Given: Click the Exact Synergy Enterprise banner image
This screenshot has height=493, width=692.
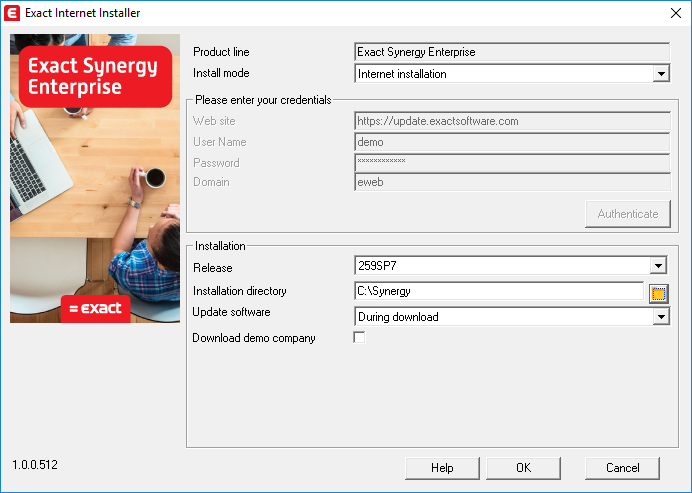Looking at the screenshot, I should (x=95, y=178).
